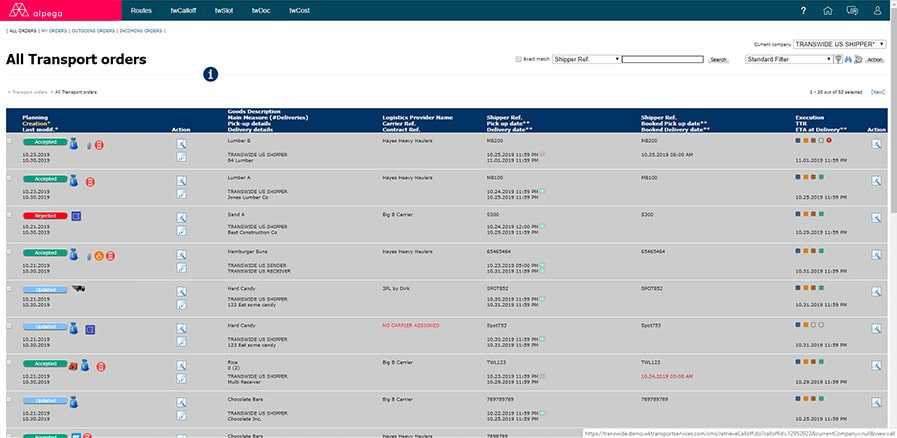The image size is (897, 438).
Task: Open right-side magnifier for Sand A execution
Action: point(876,218)
